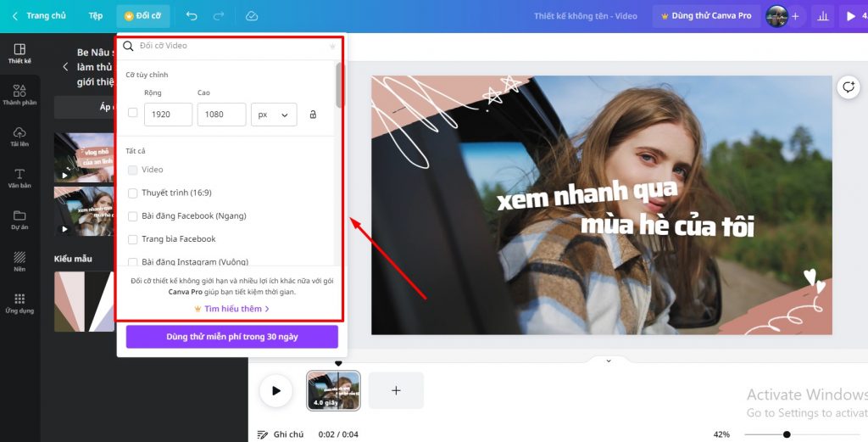Open the user profile avatar

pyautogui.click(x=776, y=16)
